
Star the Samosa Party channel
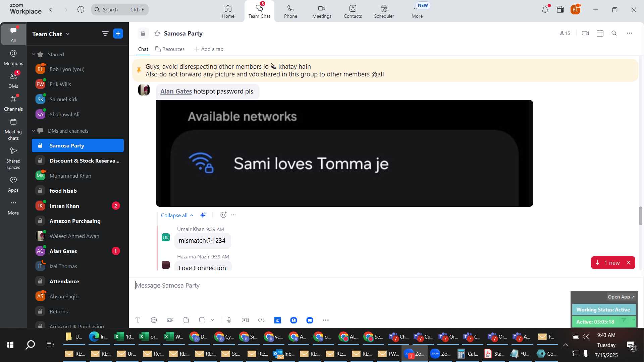coord(157,33)
